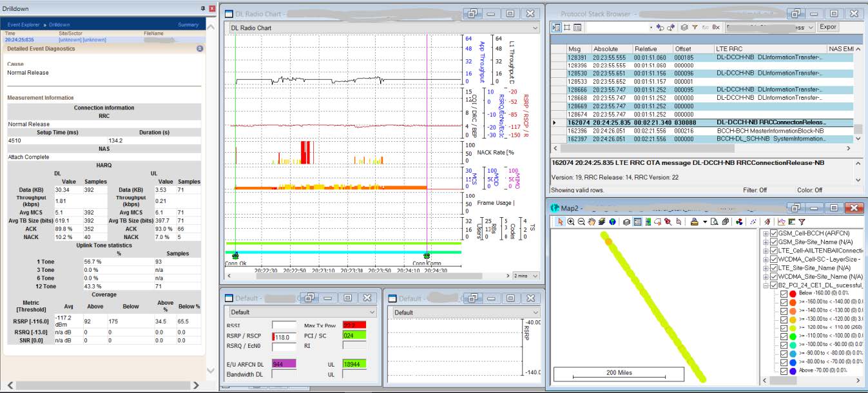Click list view icon in Protocol Stack Browser
This screenshot has width=868, height=393.
pos(577,28)
